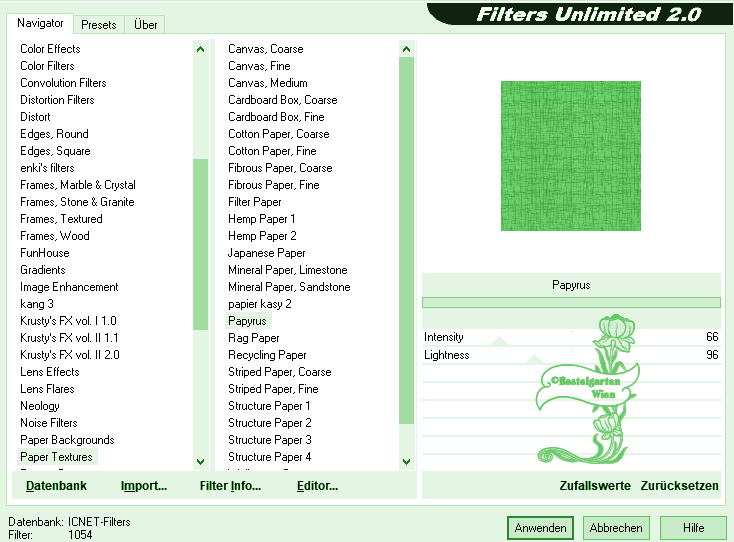The image size is (734, 542).
Task: Select Noise Filters category
Action: [x=49, y=423]
